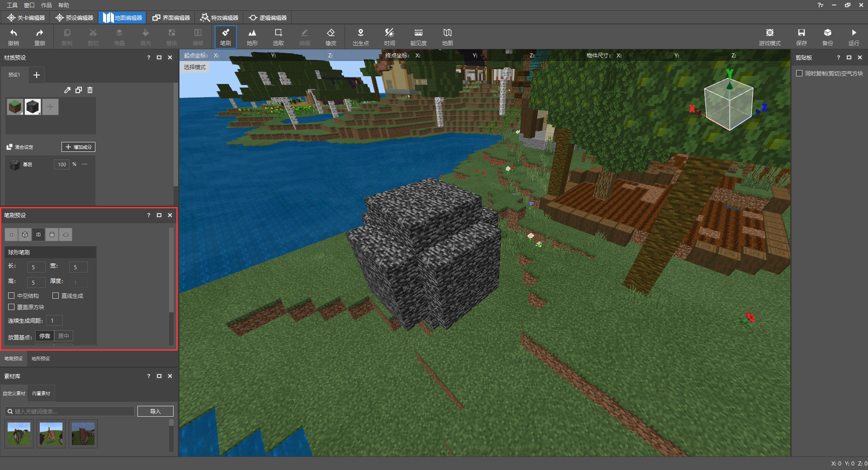868x470 pixels.
Task: Click the 导入 import button
Action: point(156,411)
